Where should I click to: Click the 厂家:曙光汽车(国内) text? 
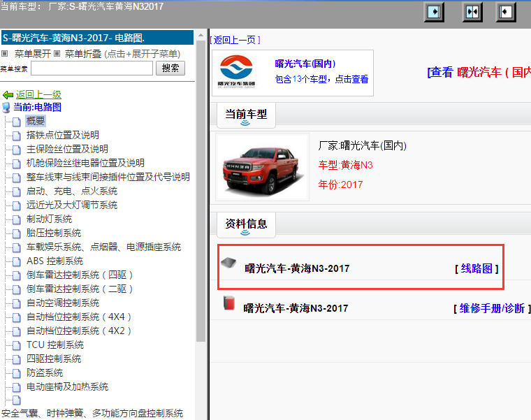(363, 146)
